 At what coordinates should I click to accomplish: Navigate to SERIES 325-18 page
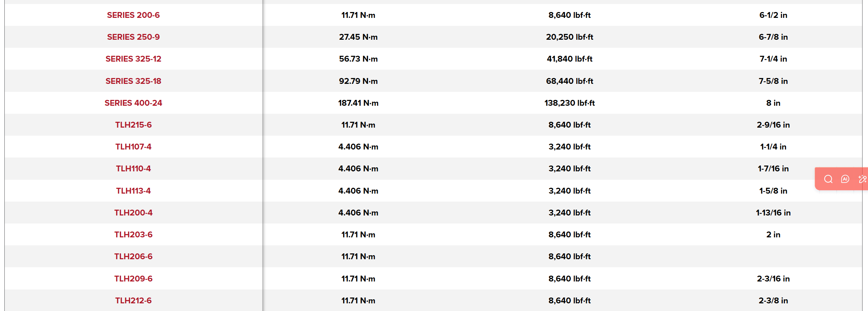tap(133, 81)
